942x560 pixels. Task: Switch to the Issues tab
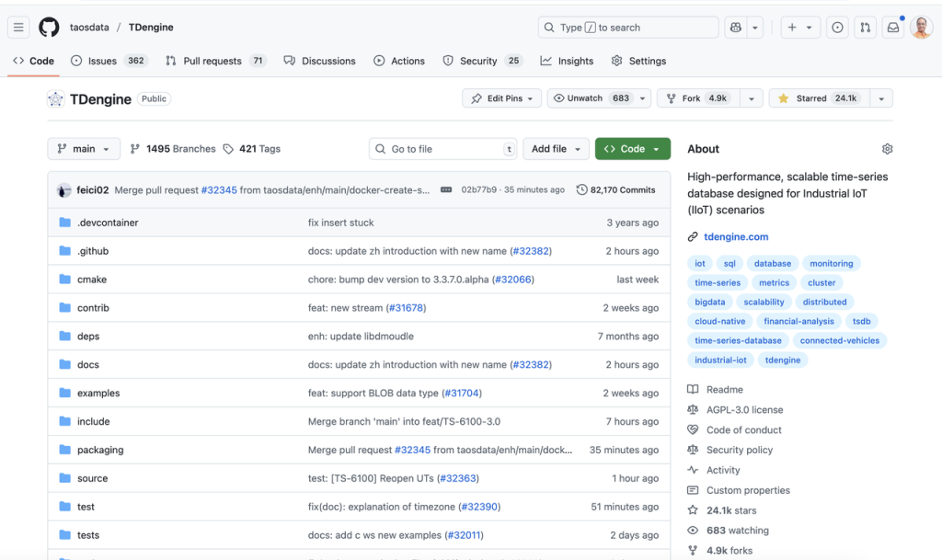point(102,61)
